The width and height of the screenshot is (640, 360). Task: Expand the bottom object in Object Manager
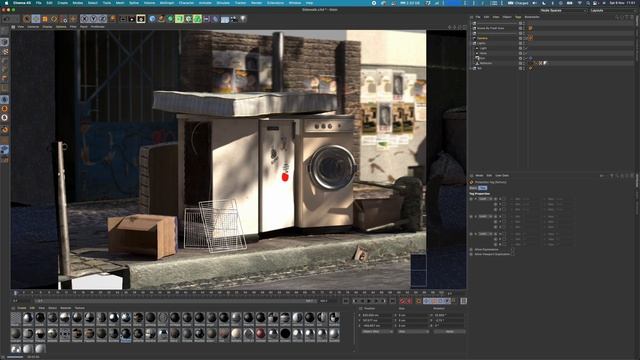pyautogui.click(x=471, y=68)
